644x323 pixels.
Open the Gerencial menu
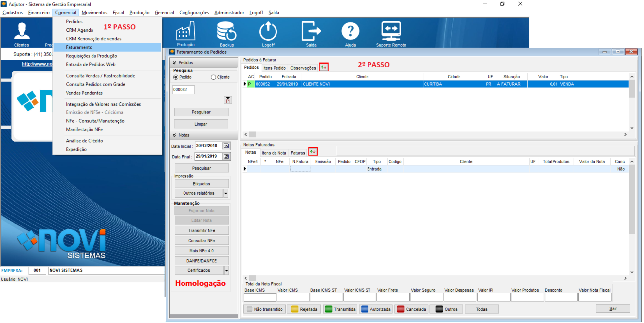point(165,12)
